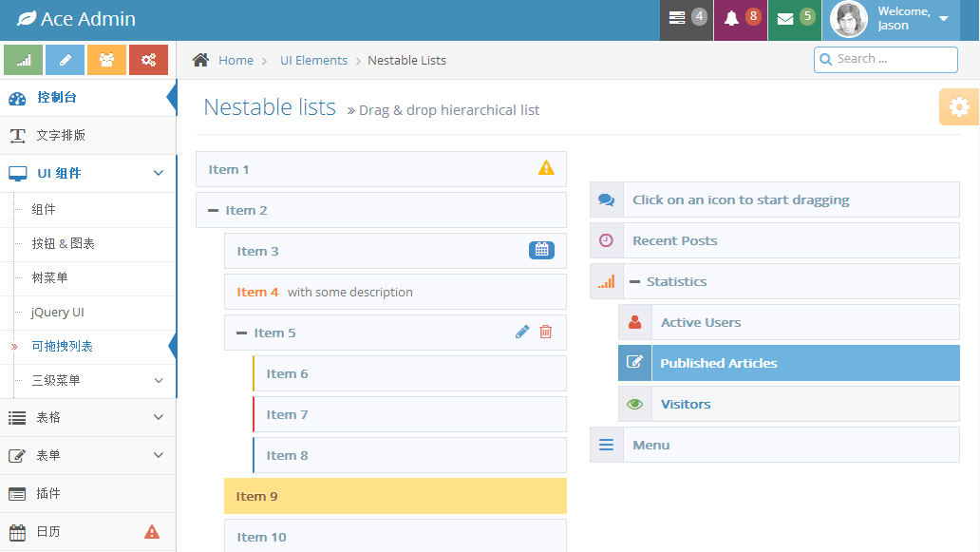Open the 控制台 dashboard menu item
980x552 pixels.
[57, 98]
